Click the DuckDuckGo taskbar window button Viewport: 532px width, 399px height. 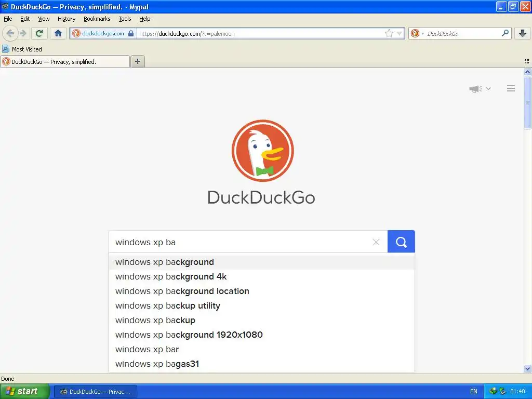pos(96,392)
